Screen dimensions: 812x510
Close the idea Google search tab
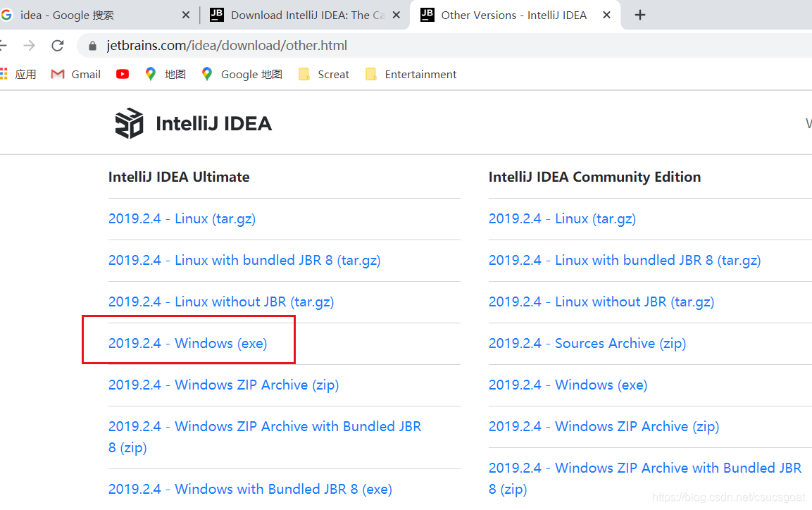click(x=186, y=15)
